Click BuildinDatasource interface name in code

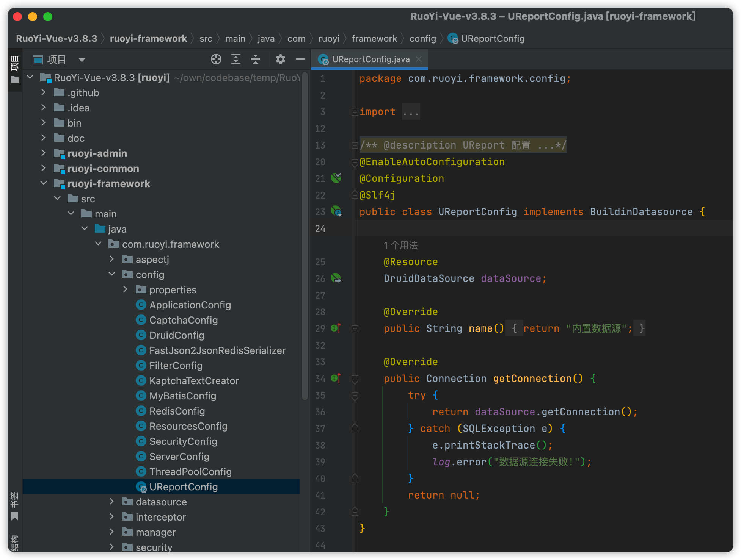(641, 211)
